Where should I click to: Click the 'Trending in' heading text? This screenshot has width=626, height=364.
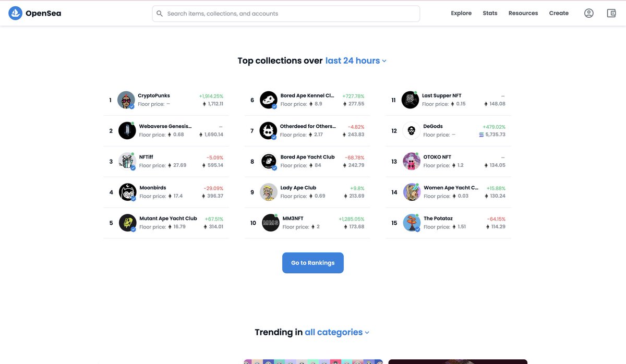pos(279,332)
